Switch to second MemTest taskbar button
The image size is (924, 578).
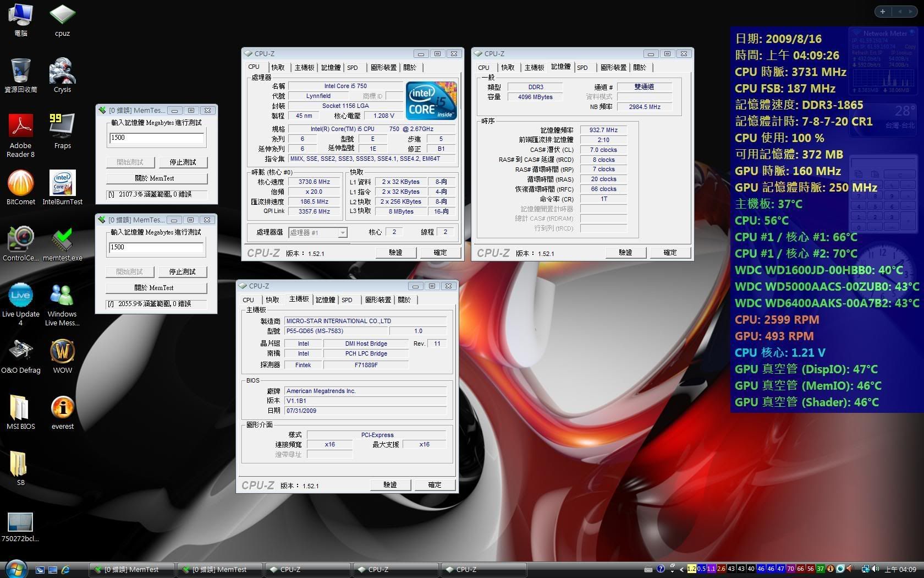click(x=220, y=570)
